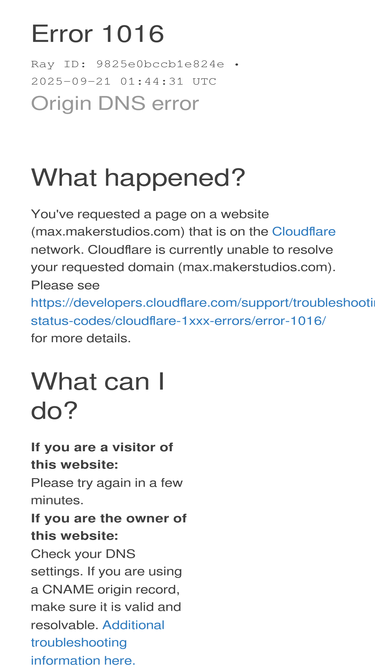Click the first (max.makerstudios.com) mention
This screenshot has width=375, height=667.
pos(108,232)
